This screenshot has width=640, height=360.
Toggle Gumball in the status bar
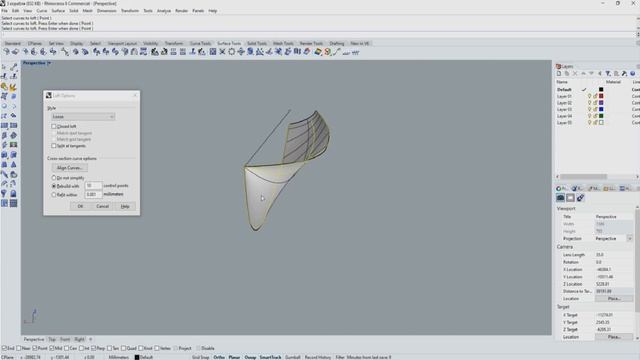tap(292, 357)
